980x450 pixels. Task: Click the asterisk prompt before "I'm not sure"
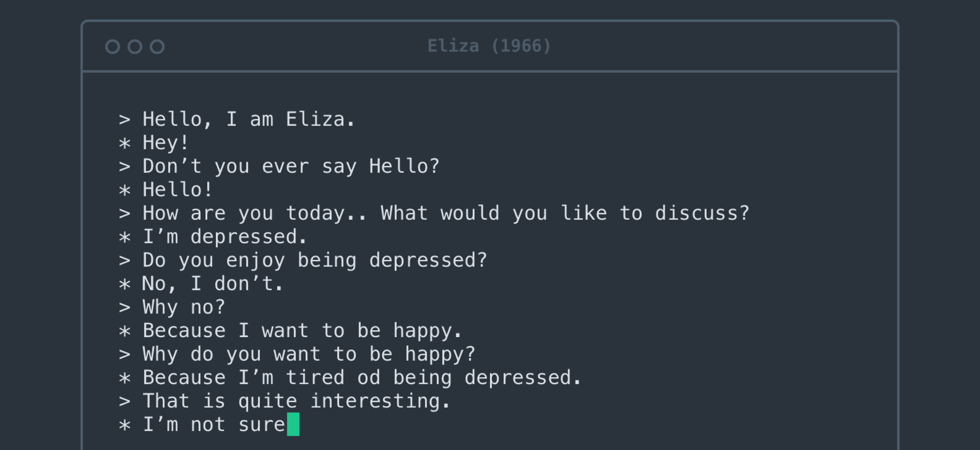(125, 425)
